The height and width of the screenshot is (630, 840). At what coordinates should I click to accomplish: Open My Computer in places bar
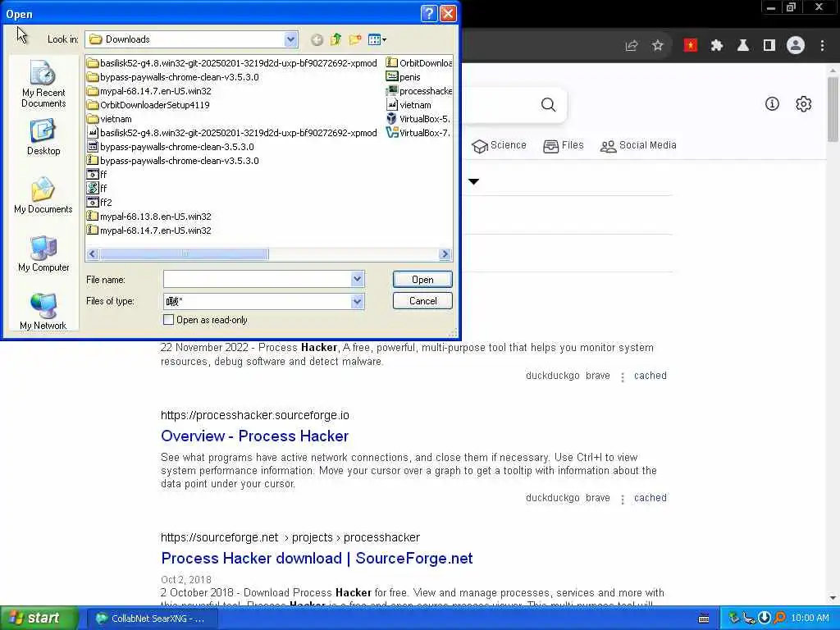[43, 254]
